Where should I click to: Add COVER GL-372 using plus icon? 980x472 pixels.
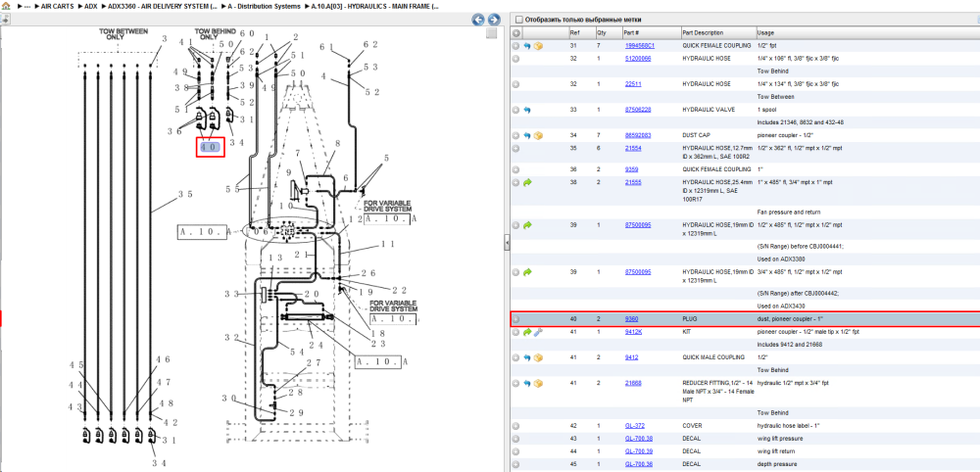tap(516, 426)
